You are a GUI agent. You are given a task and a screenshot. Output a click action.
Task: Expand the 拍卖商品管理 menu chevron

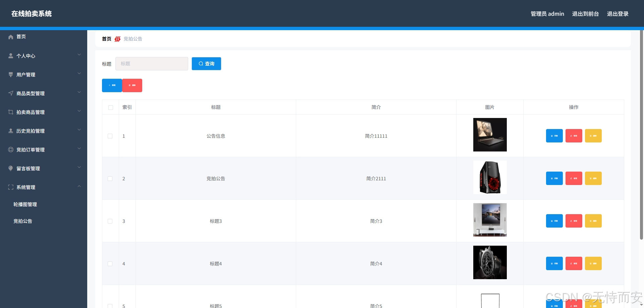pos(79,111)
